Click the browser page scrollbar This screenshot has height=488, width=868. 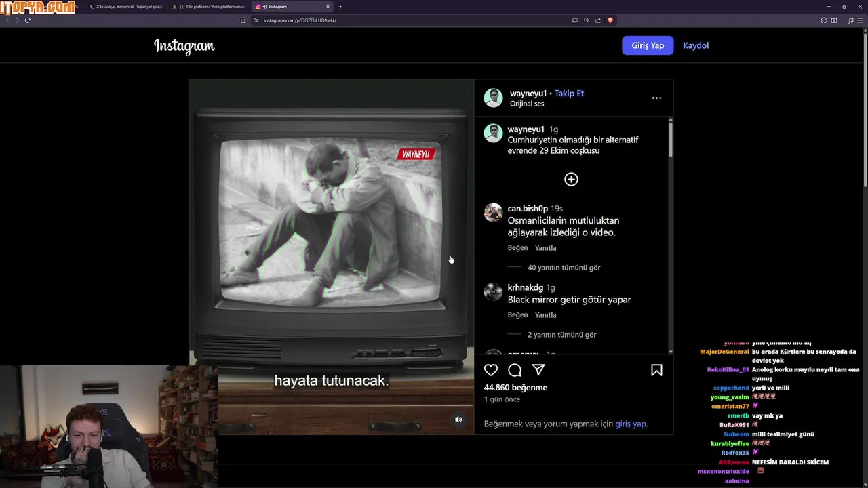coord(865,108)
